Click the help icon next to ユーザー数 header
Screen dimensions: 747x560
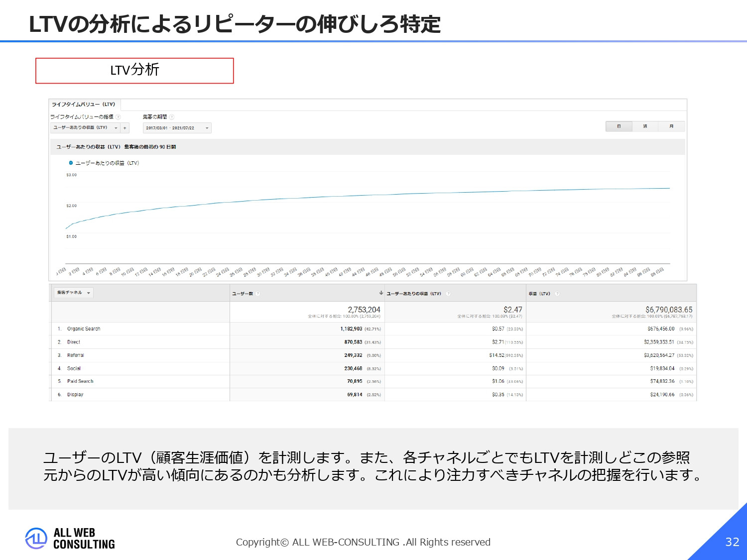click(258, 293)
